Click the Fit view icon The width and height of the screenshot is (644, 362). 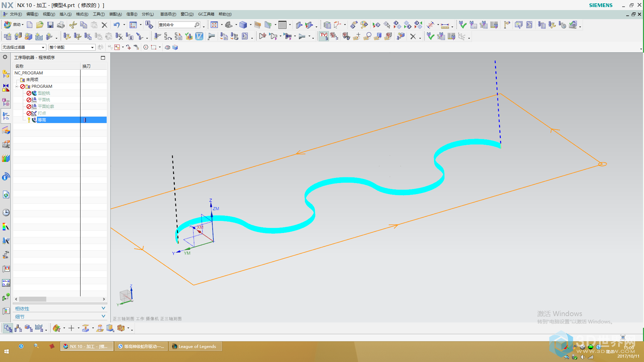[214, 25]
